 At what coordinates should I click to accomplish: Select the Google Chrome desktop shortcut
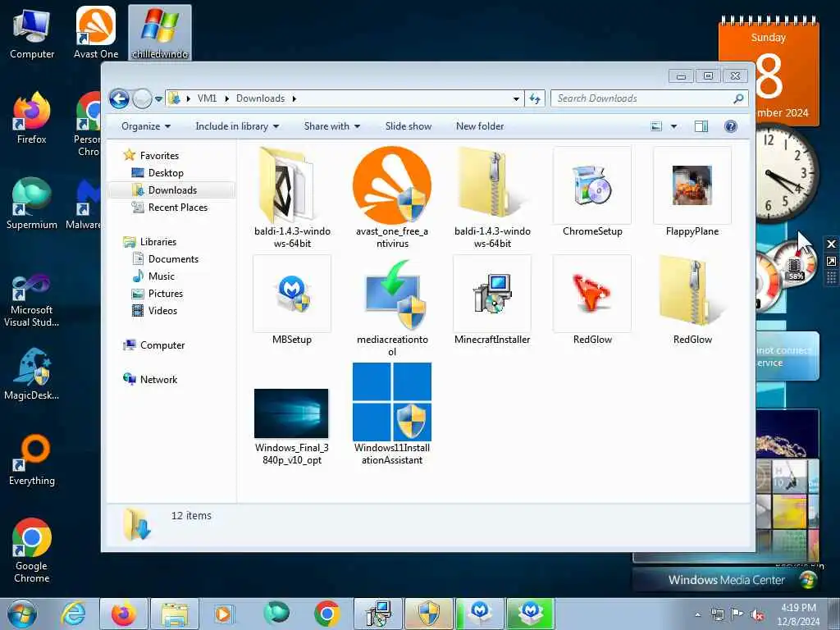[x=32, y=550]
